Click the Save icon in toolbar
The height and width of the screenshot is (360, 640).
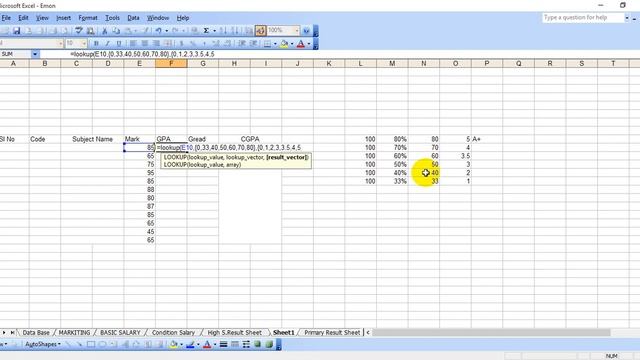point(17,31)
